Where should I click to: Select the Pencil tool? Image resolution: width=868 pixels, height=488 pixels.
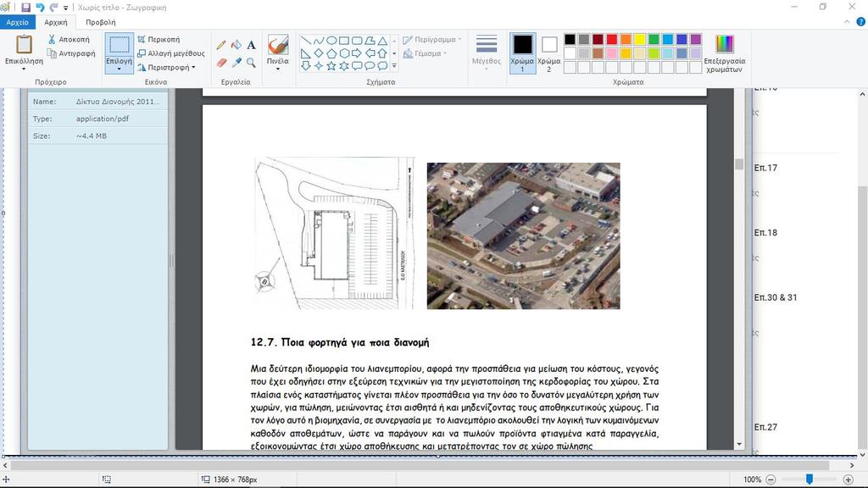tap(221, 45)
